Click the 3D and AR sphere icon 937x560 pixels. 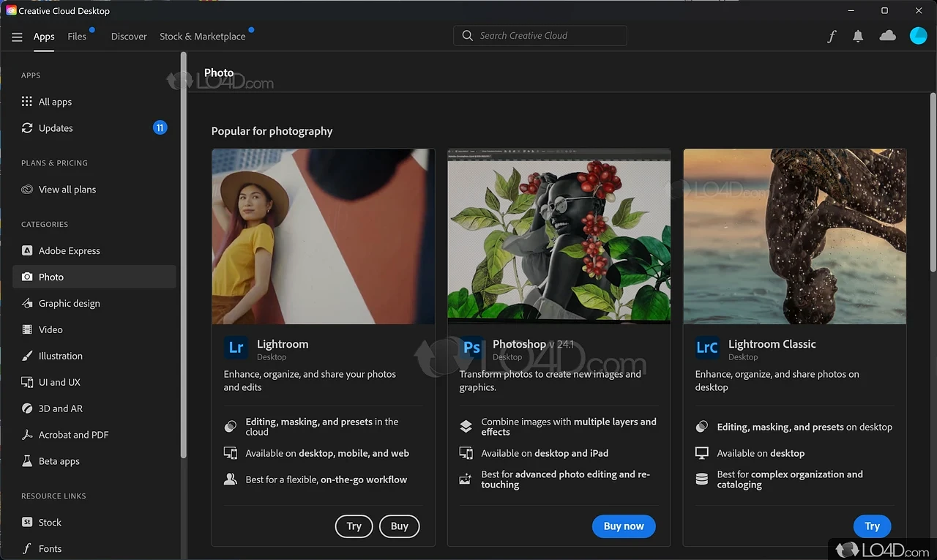coord(27,409)
